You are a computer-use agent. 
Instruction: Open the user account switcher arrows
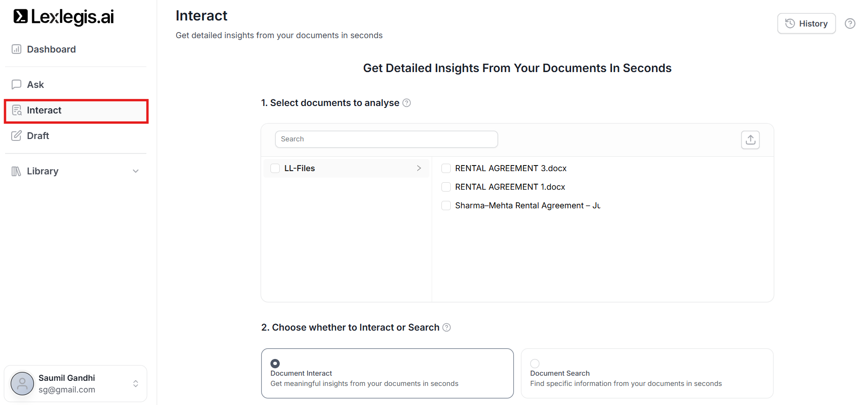136,384
